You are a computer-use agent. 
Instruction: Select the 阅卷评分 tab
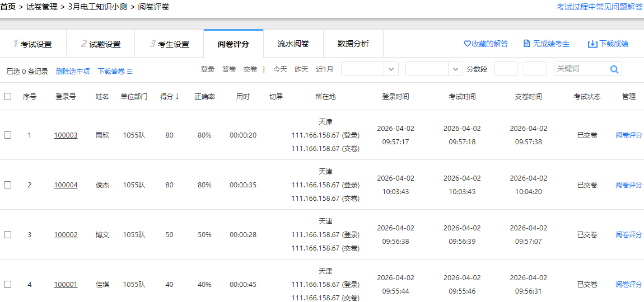234,44
